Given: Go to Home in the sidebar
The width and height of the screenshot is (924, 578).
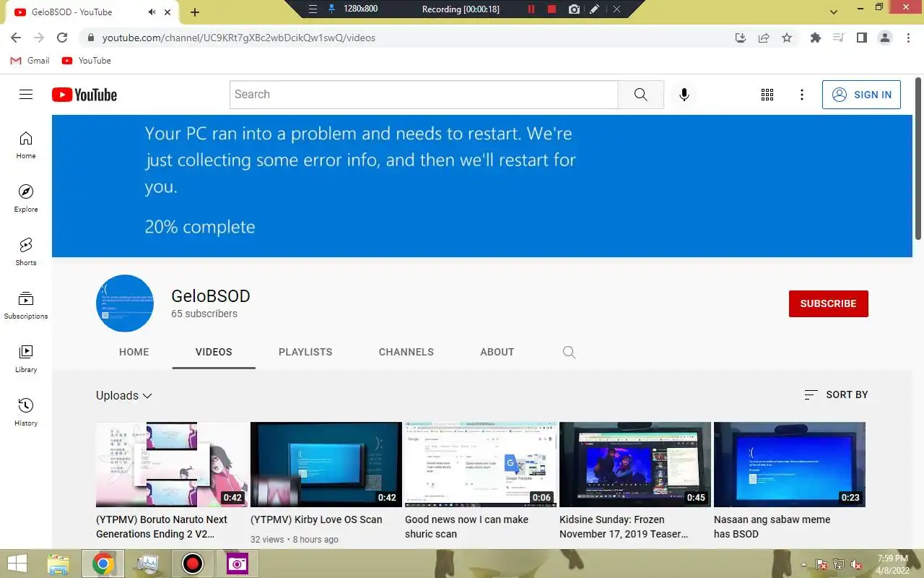Looking at the screenshot, I should click(26, 144).
